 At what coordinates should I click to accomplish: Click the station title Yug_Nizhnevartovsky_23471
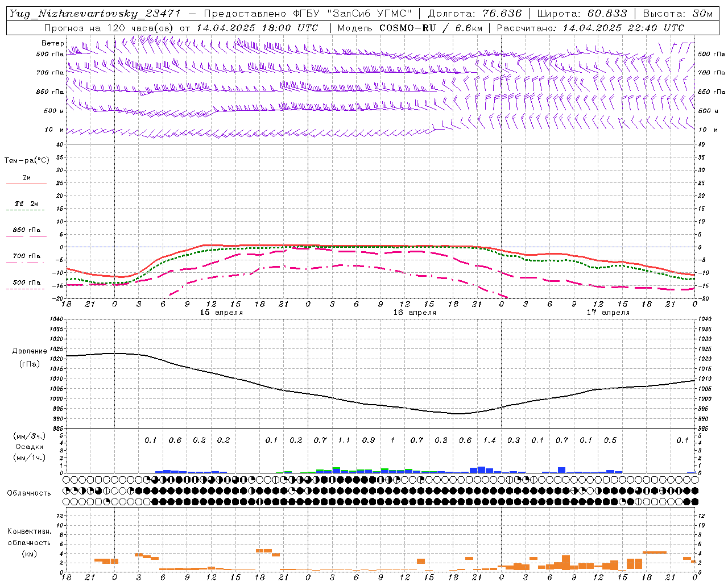[x=95, y=14]
